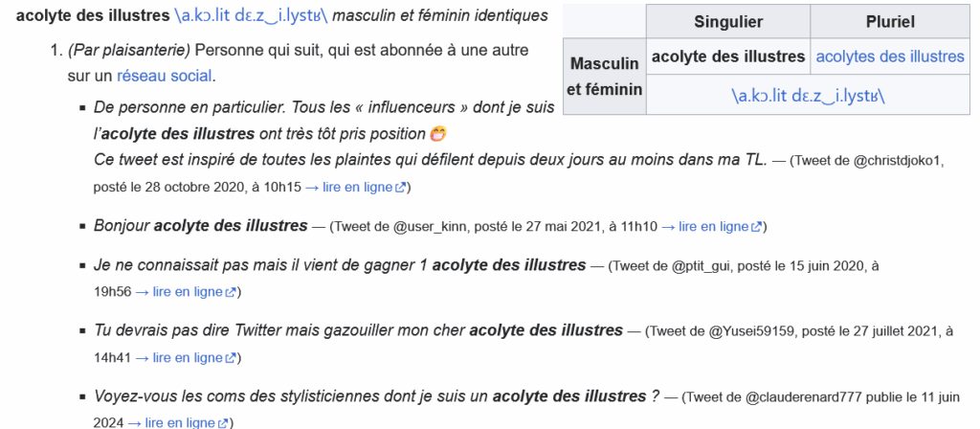980x429 pixels.
Task: Click external-link icon after @clauderenard777 tweet link
Action: pos(223,422)
